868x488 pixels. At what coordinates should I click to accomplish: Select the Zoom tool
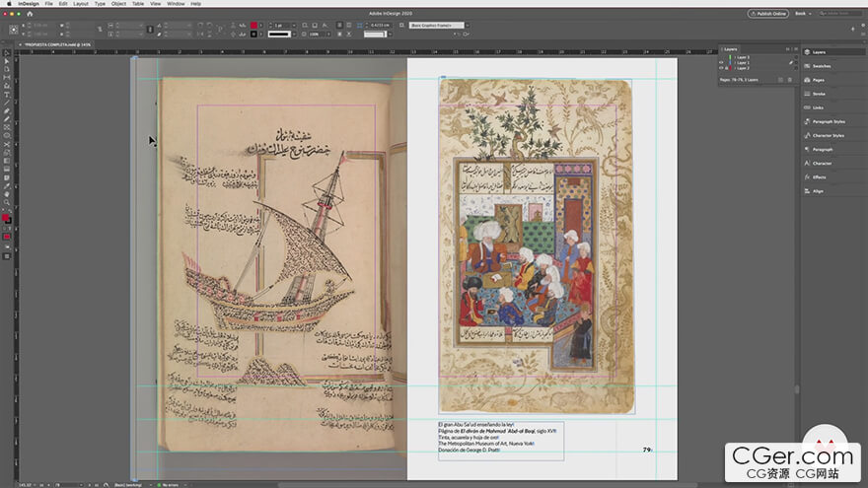point(7,202)
